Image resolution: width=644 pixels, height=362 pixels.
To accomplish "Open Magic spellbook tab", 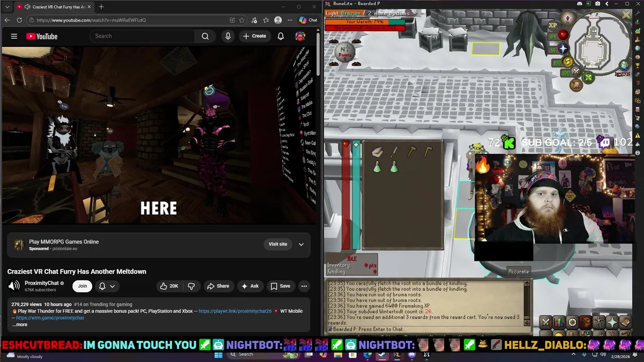I will 625,322.
